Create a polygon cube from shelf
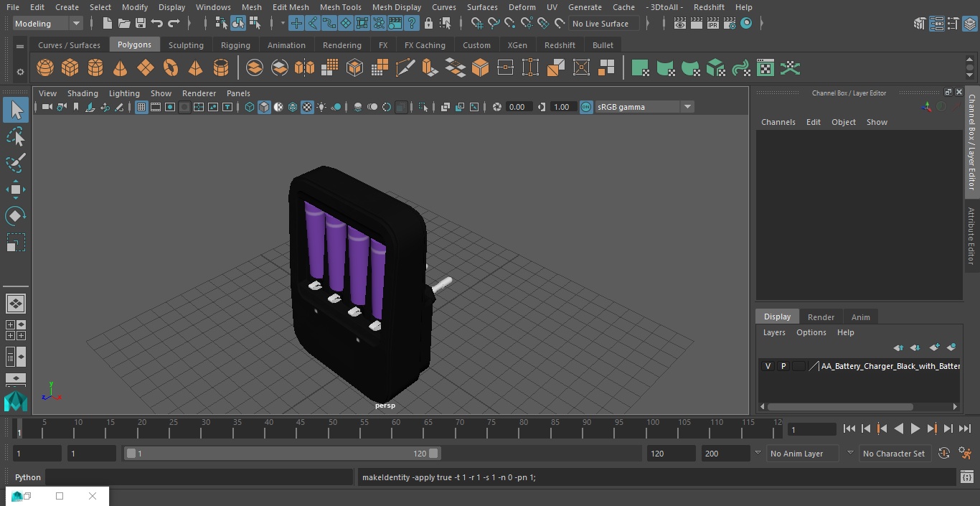This screenshot has height=506, width=980. click(x=70, y=68)
